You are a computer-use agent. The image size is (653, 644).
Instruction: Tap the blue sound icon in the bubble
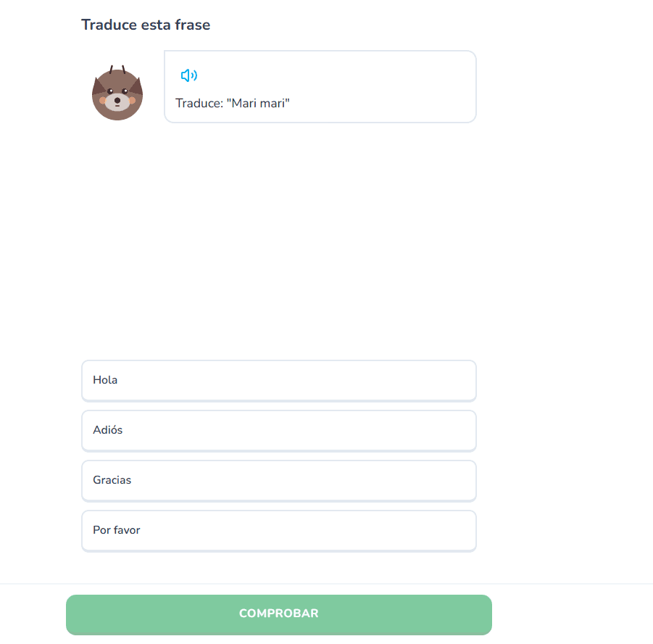tap(188, 75)
